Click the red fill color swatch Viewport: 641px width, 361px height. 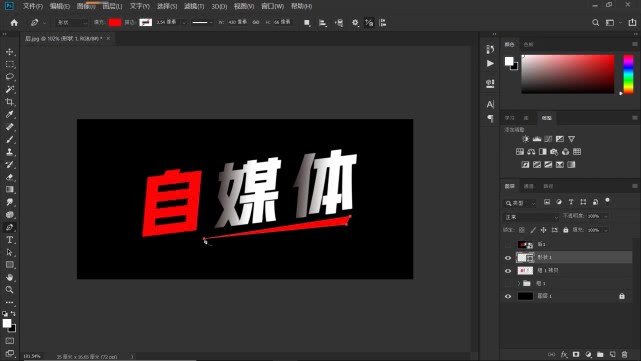click(115, 23)
